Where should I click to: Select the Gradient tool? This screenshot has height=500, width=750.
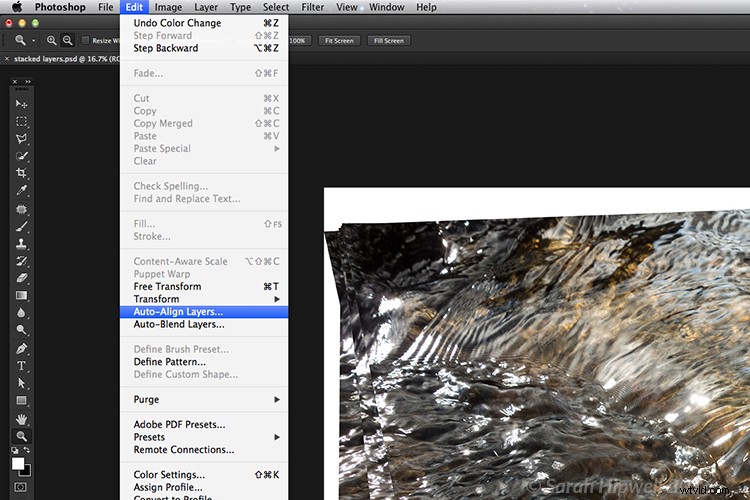point(21,295)
